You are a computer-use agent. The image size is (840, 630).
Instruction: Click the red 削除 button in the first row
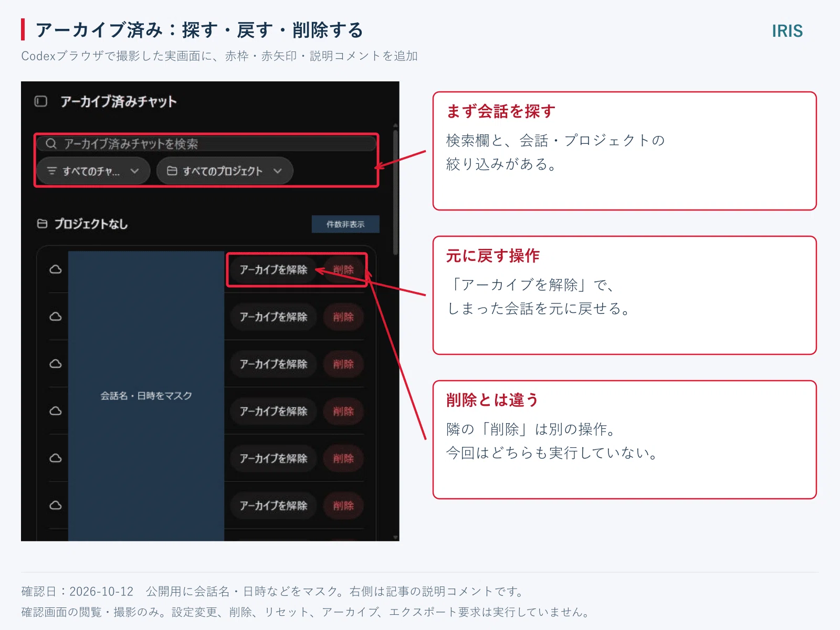pos(343,269)
